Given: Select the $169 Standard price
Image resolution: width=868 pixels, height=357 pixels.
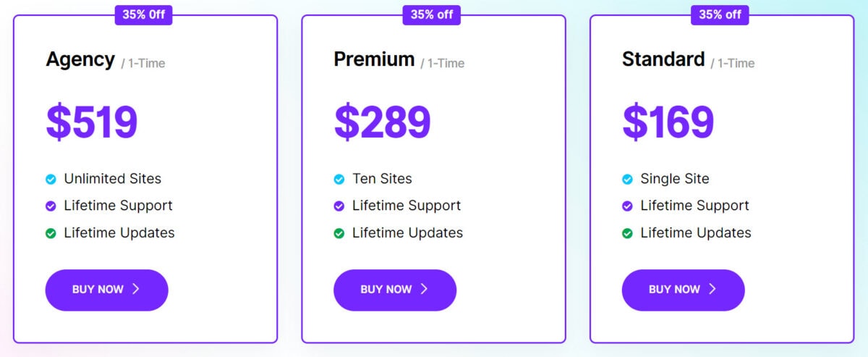Looking at the screenshot, I should point(668,122).
